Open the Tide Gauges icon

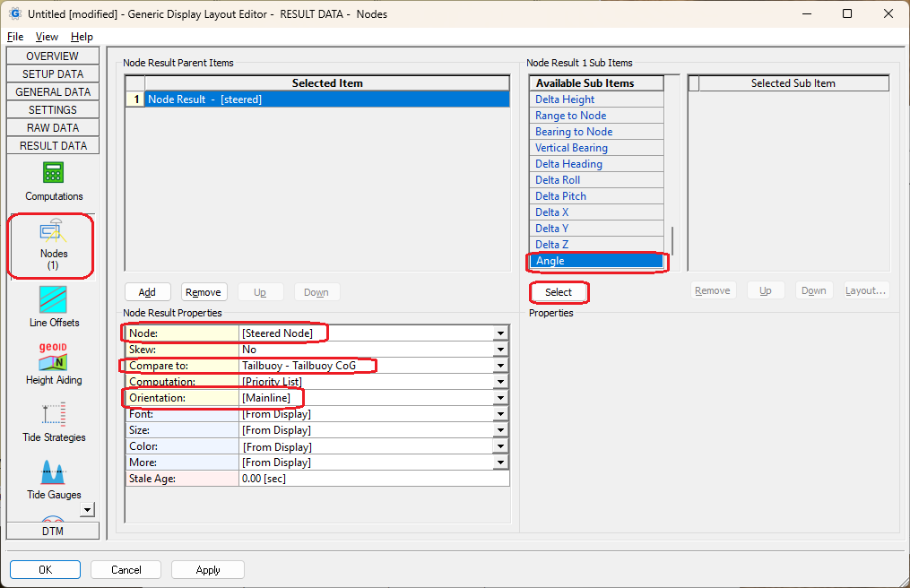click(54, 480)
